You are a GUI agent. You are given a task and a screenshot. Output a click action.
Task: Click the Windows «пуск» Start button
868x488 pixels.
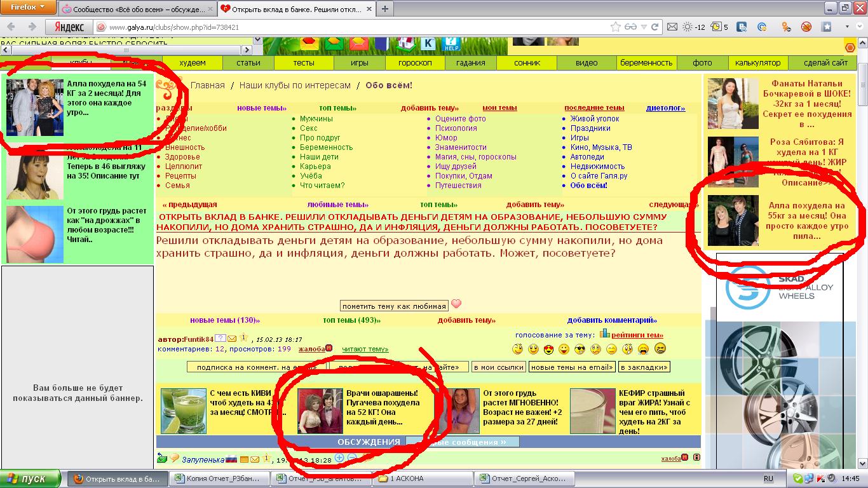[x=31, y=478]
